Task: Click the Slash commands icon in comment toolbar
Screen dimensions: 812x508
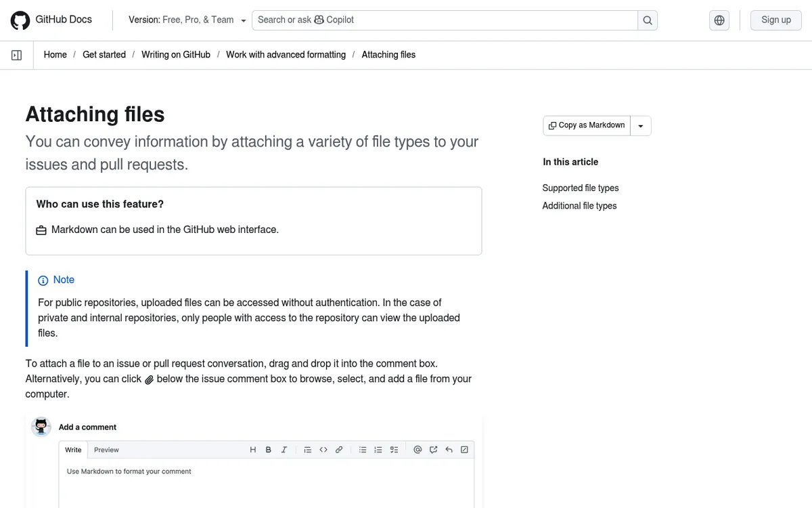Action: point(464,450)
